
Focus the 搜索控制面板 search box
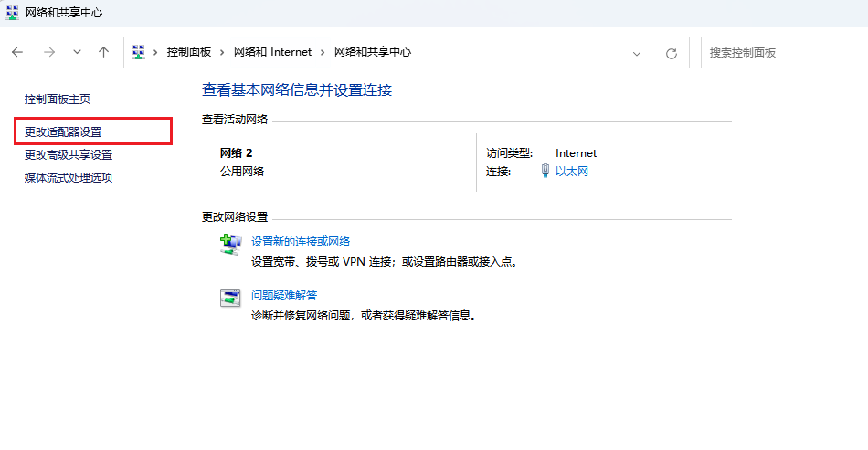[x=781, y=53]
